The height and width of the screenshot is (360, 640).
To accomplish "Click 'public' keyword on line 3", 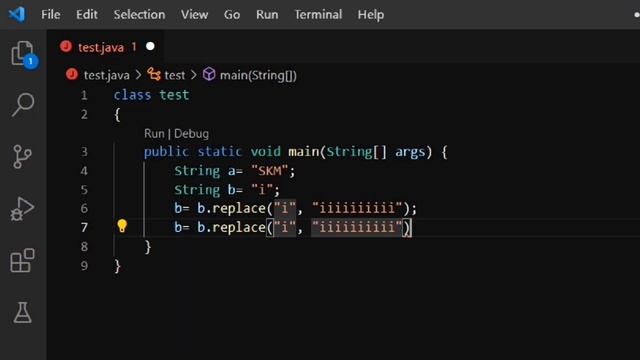I will click(166, 152).
